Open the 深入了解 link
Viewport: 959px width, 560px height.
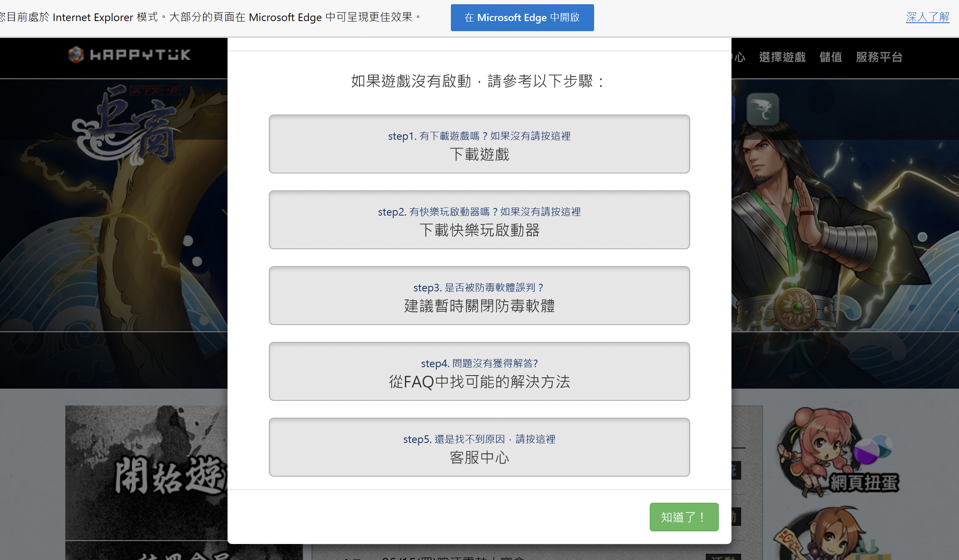click(x=927, y=17)
